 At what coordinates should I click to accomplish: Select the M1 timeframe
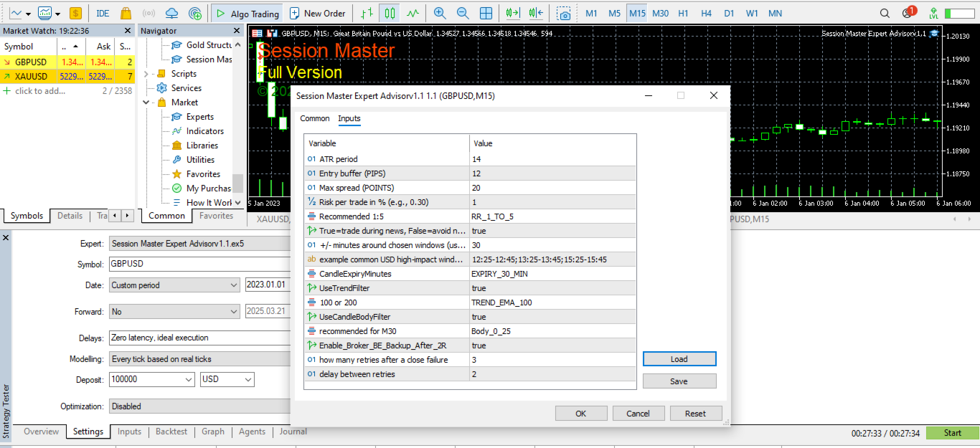(x=591, y=13)
